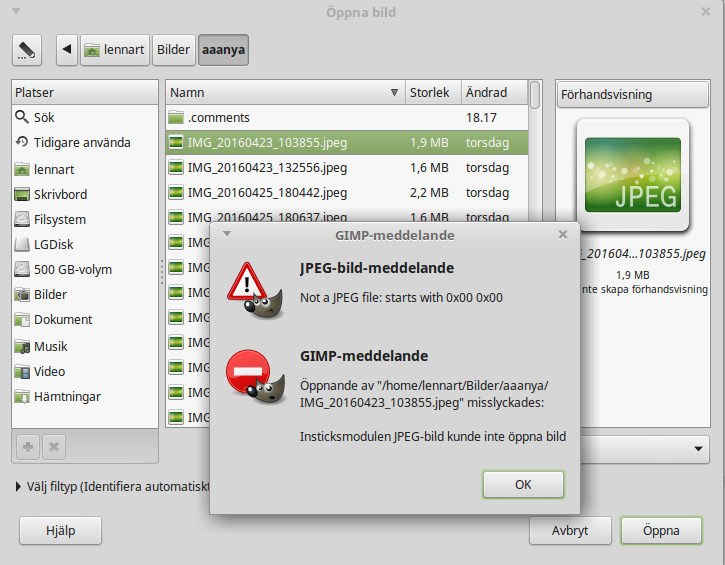Click the Öppna button

point(661,530)
